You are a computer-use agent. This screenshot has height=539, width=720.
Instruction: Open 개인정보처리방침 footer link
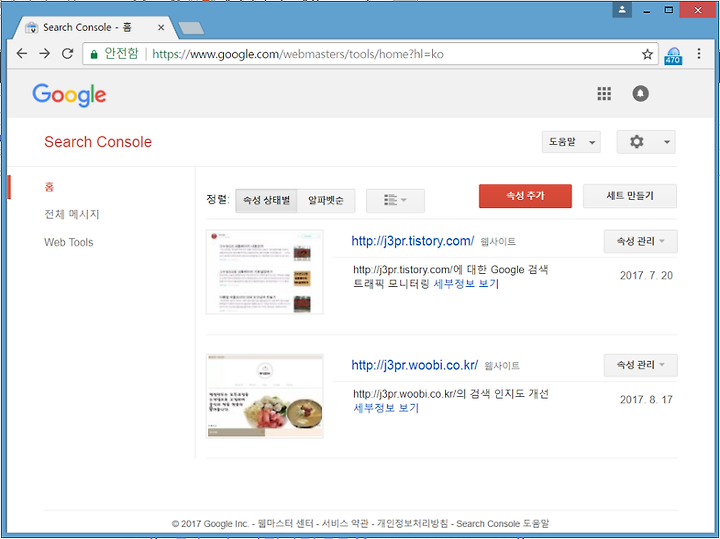[x=412, y=523]
